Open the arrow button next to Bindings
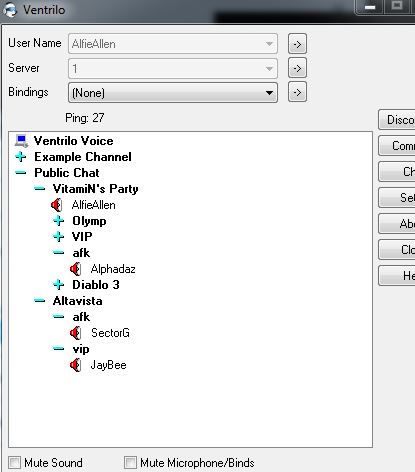415x472 pixels. click(297, 92)
